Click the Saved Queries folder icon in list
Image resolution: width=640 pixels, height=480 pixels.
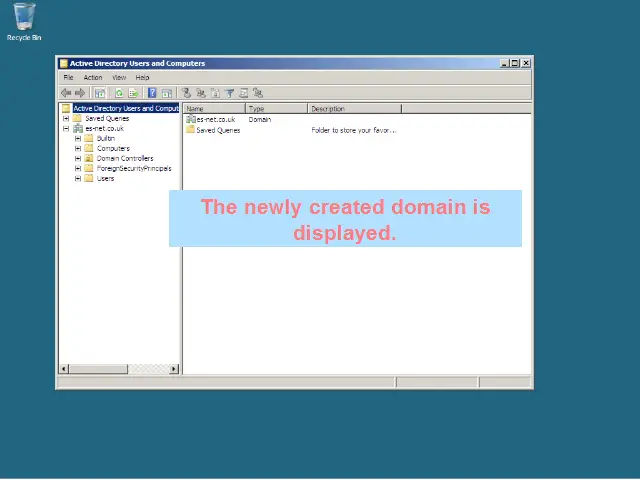point(190,130)
